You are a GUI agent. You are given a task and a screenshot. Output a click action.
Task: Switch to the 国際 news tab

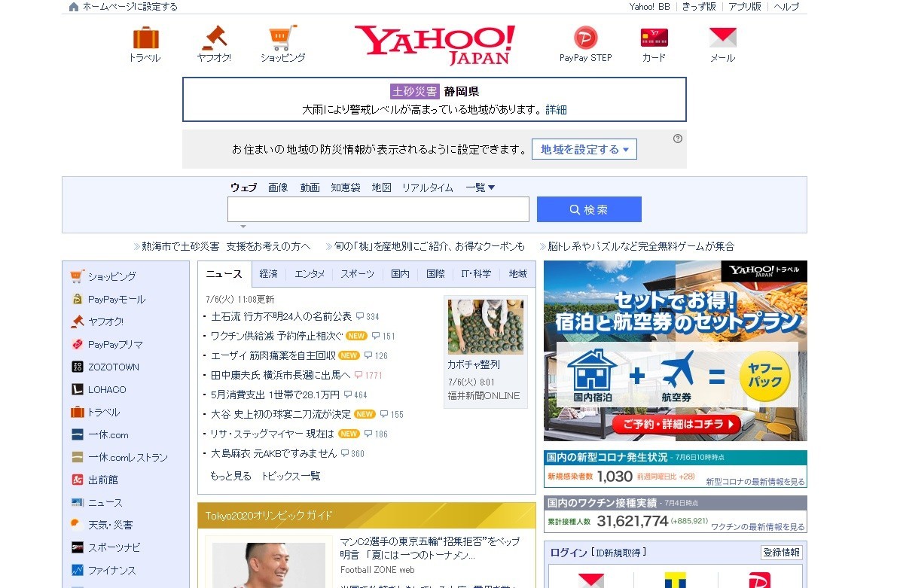(x=435, y=274)
